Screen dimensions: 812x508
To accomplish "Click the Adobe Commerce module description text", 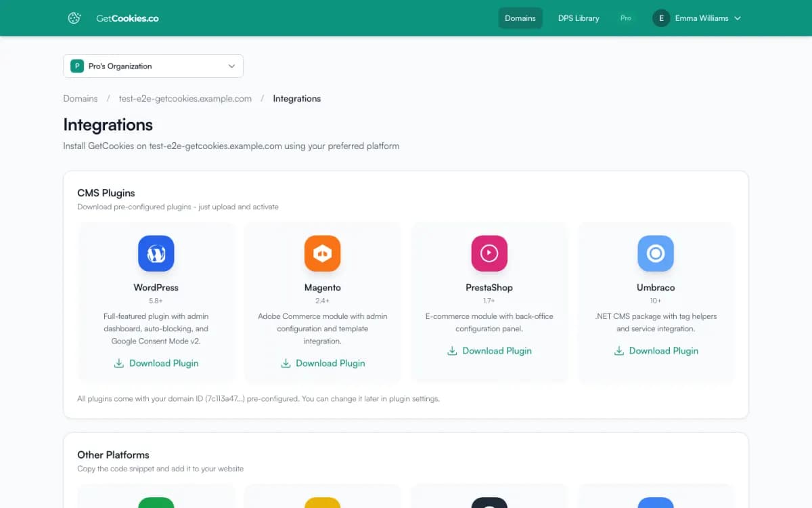I will (323, 329).
